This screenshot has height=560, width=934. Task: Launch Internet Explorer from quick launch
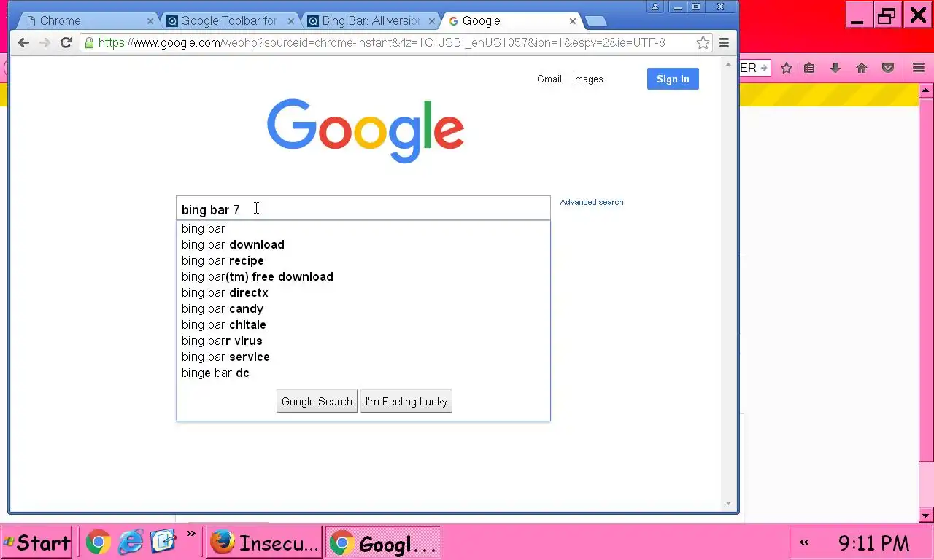tap(131, 542)
